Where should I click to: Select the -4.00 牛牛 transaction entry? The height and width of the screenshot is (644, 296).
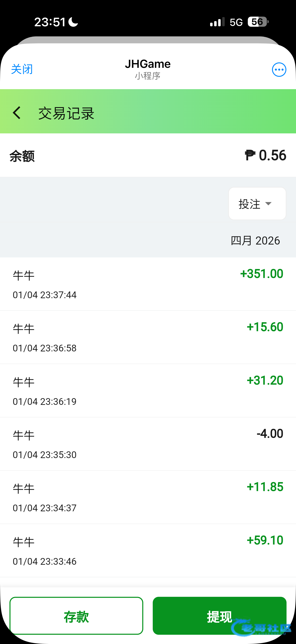[x=148, y=444]
